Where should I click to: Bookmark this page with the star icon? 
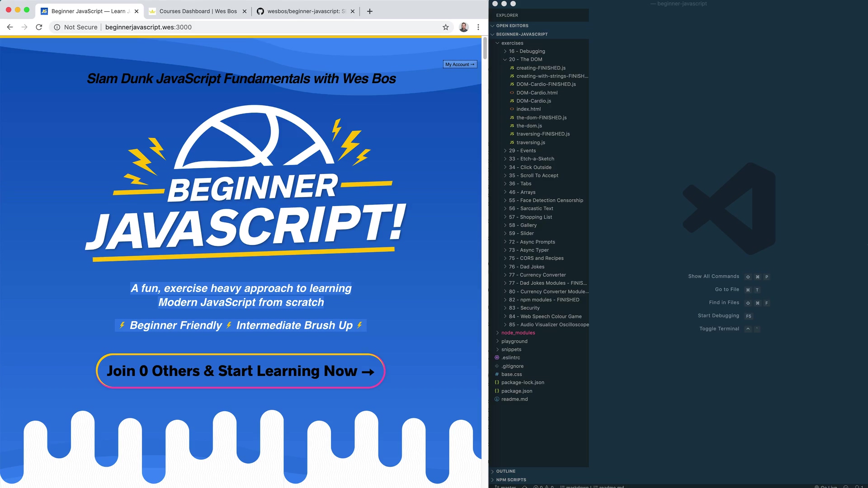coord(446,27)
